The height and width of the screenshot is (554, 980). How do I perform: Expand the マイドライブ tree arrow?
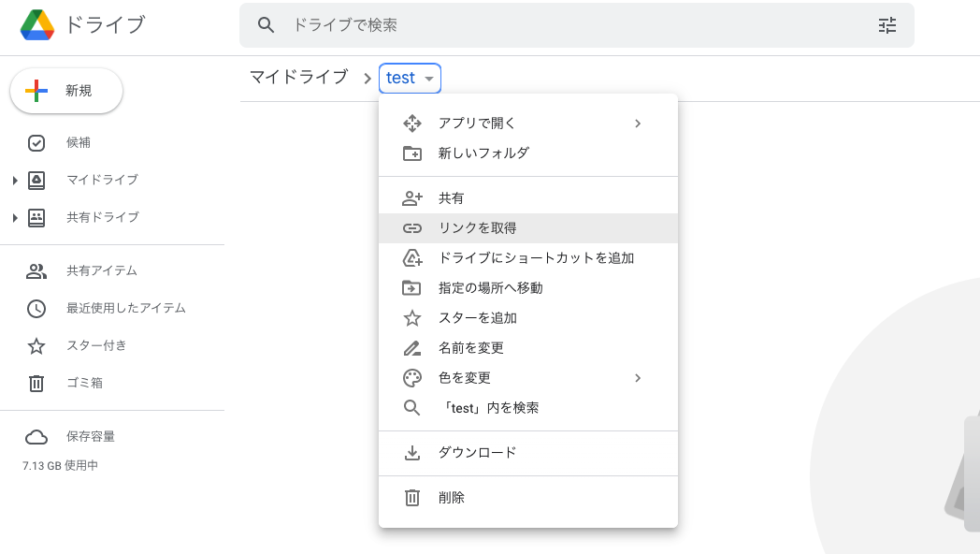tap(15, 181)
